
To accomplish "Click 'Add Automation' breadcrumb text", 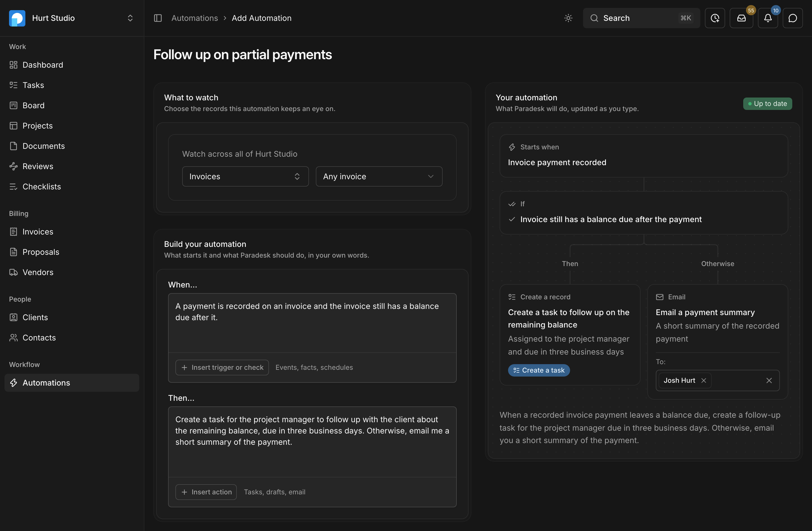I will 261,18.
